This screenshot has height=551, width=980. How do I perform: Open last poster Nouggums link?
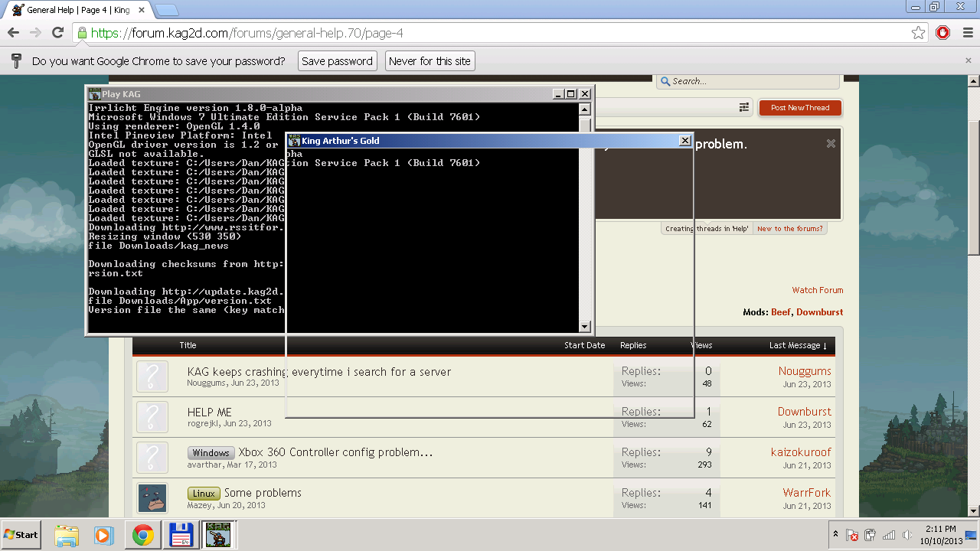[805, 371]
